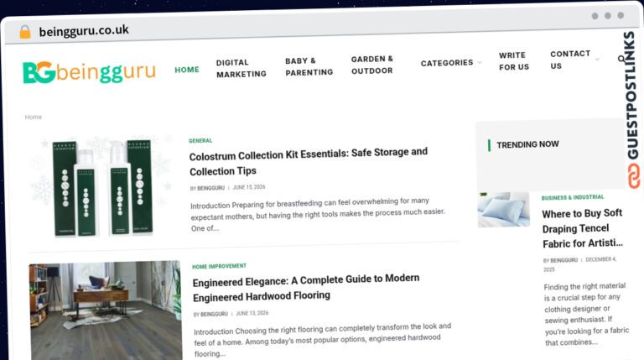
Task: Open the Write For Us page
Action: coord(514,61)
